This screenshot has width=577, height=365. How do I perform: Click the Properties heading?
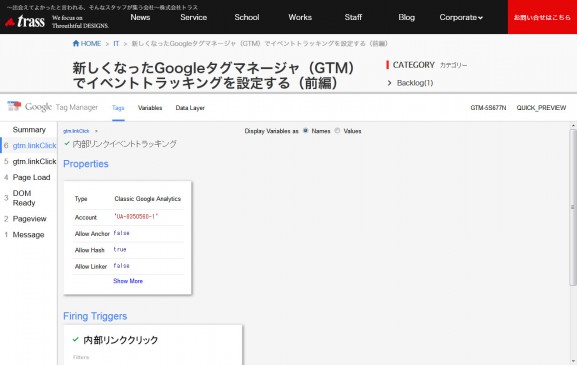(x=86, y=164)
